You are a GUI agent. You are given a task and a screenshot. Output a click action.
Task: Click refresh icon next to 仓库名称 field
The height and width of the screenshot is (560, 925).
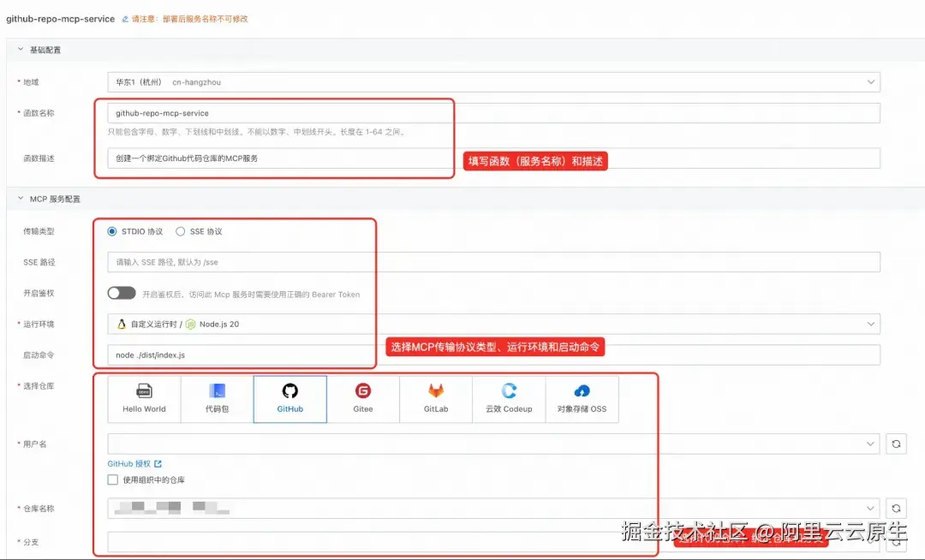point(896,508)
